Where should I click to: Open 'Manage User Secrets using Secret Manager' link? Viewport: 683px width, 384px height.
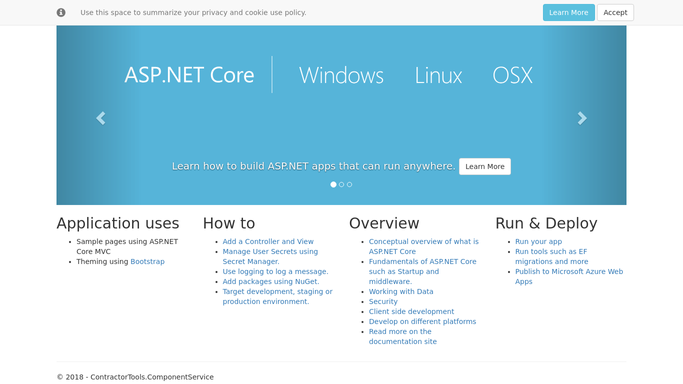tap(270, 256)
